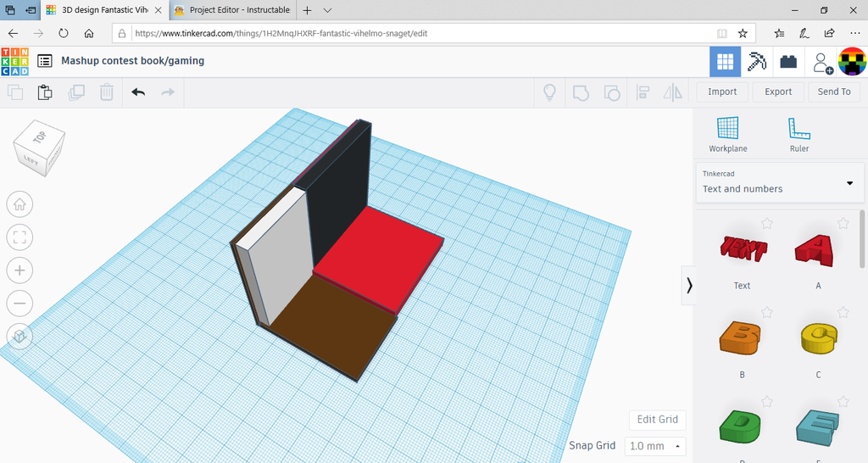Click the Send To button
The width and height of the screenshot is (868, 463).
834,92
